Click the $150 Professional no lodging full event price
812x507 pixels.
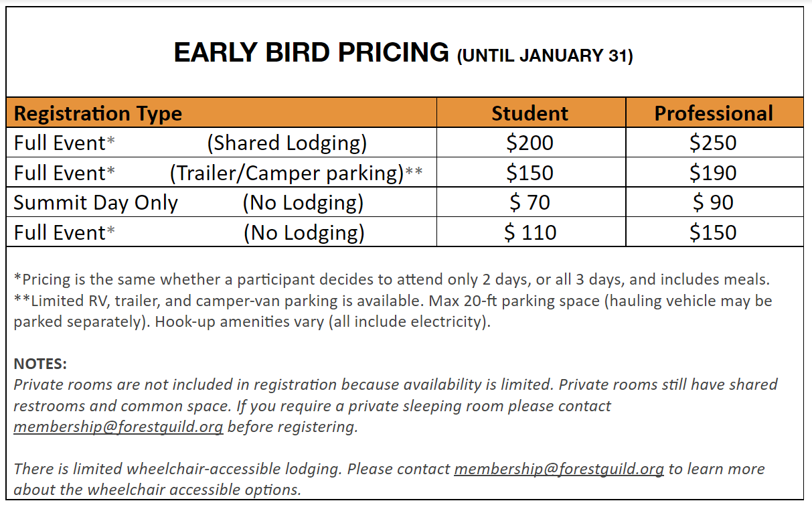pyautogui.click(x=714, y=232)
